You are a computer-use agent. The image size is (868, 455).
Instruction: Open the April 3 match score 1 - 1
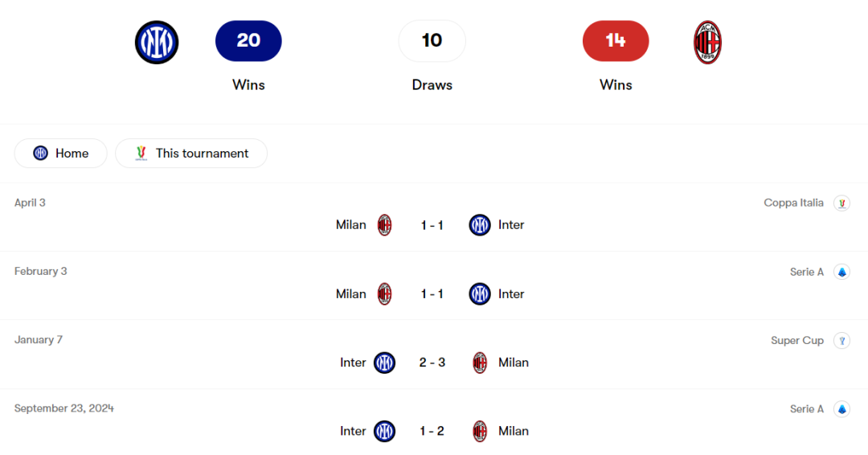tap(432, 225)
